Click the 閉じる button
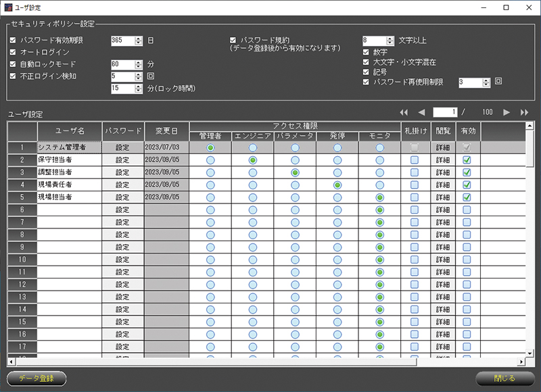Viewport: 541px width, 392px height. [x=504, y=378]
